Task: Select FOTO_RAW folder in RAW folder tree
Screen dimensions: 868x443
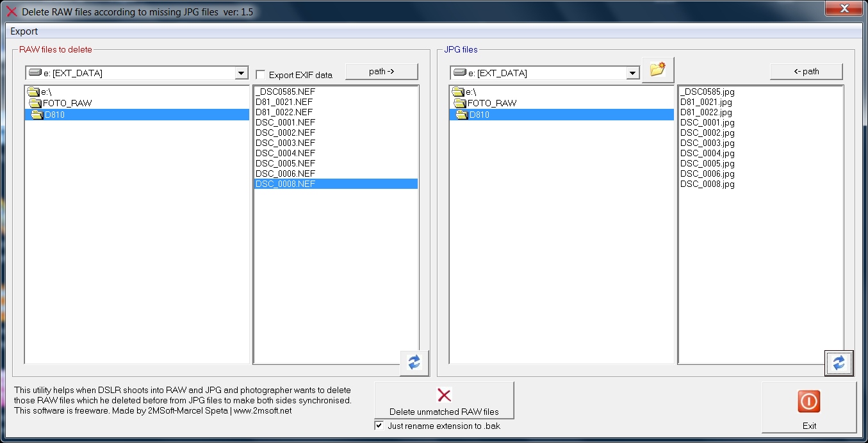Action: (x=137, y=103)
